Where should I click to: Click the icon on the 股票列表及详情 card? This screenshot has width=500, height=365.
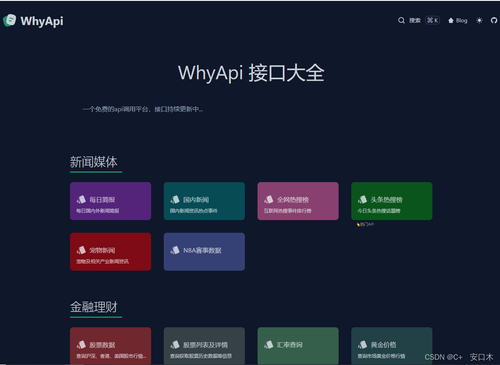coord(175,344)
